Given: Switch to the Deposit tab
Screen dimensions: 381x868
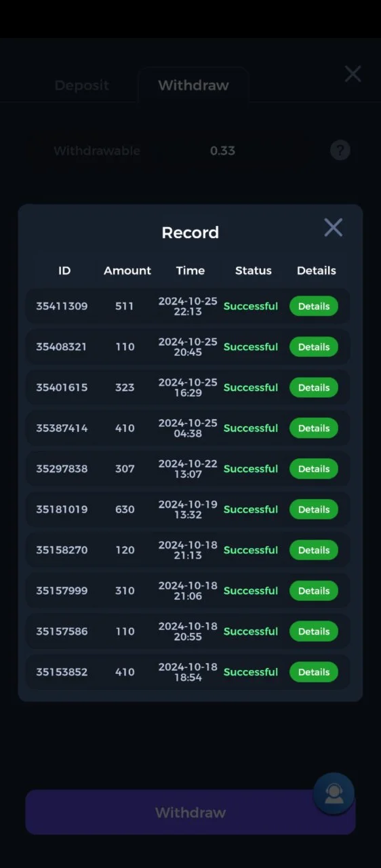Looking at the screenshot, I should click(x=82, y=85).
